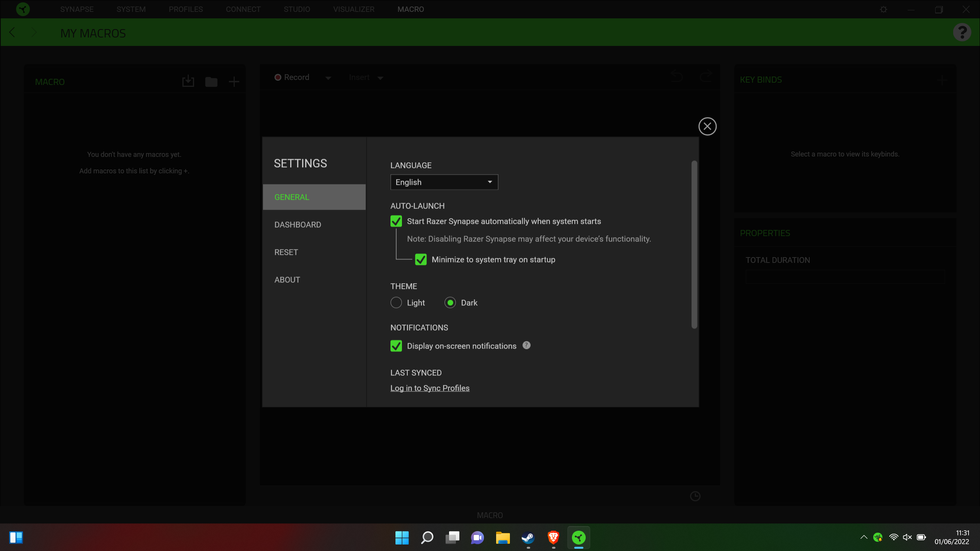Switch to the Dashboard settings section
The image size is (980, 551).
298,225
